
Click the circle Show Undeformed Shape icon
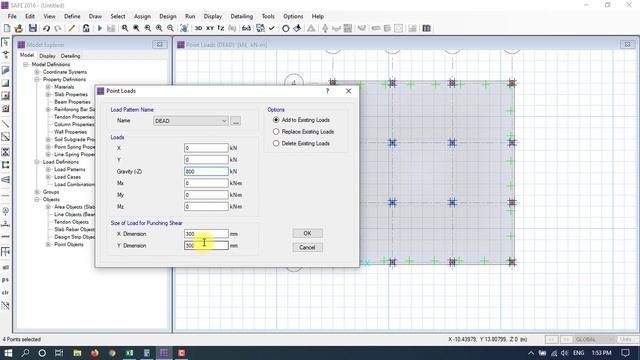(x=286, y=28)
